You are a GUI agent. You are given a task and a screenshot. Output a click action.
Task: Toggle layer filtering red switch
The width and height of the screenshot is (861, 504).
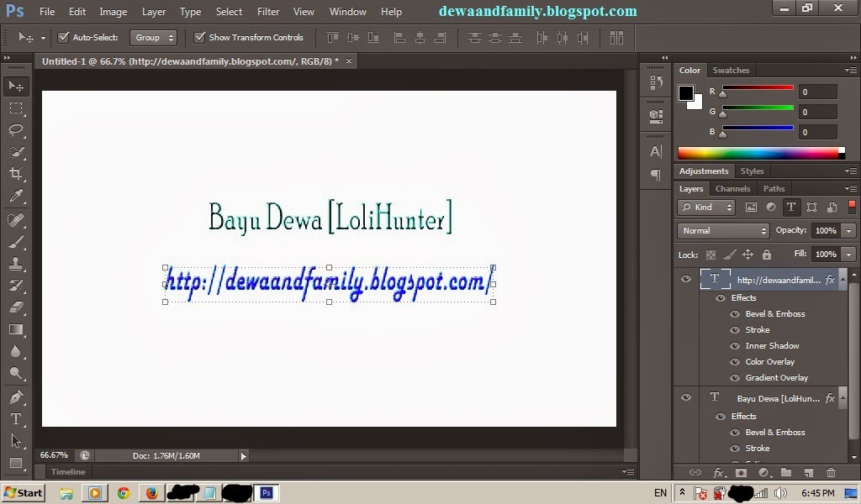pyautogui.click(x=852, y=206)
